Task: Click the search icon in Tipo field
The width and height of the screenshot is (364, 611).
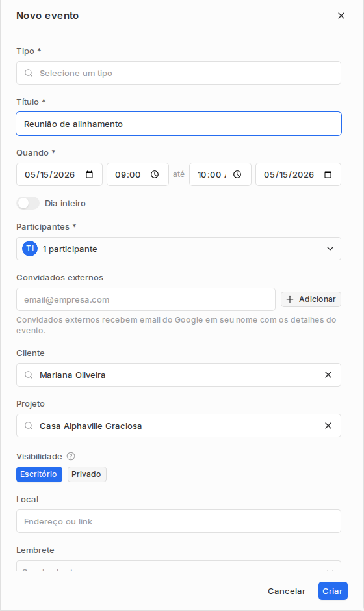Action: [x=29, y=73]
